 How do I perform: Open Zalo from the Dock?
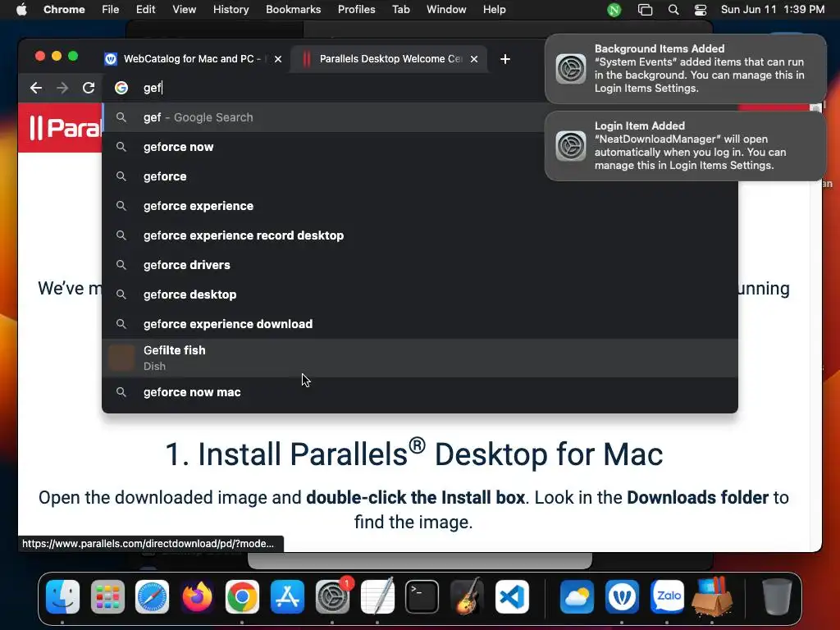667,596
